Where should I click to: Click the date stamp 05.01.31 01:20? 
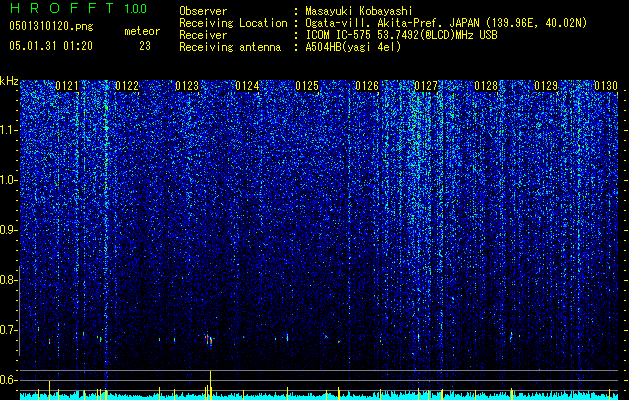click(51, 46)
